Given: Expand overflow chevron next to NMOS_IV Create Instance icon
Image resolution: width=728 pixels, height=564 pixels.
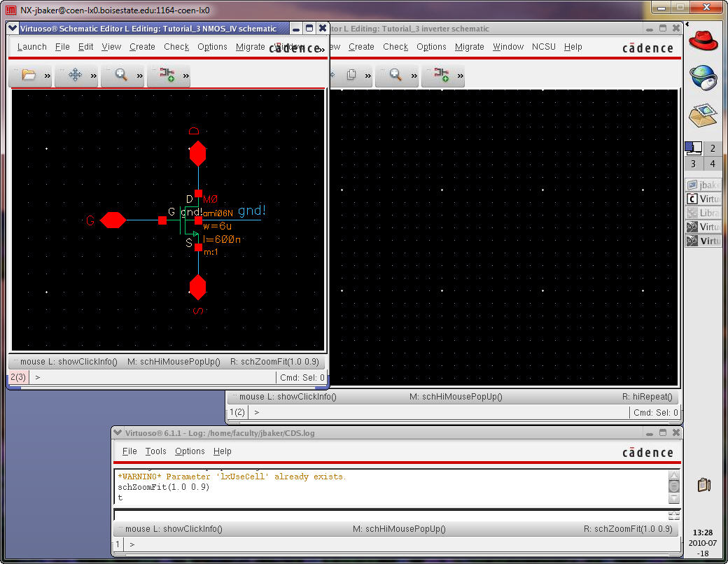Looking at the screenshot, I should 186,76.
